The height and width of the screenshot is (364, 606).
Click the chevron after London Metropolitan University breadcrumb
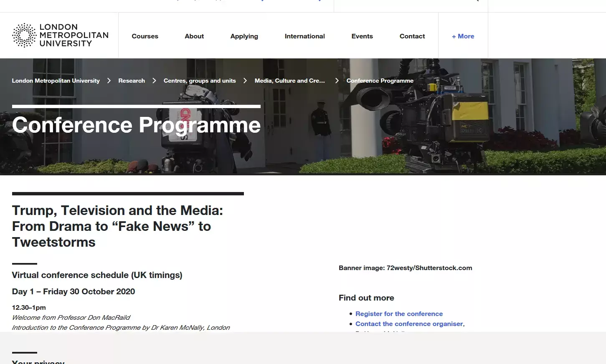[109, 81]
